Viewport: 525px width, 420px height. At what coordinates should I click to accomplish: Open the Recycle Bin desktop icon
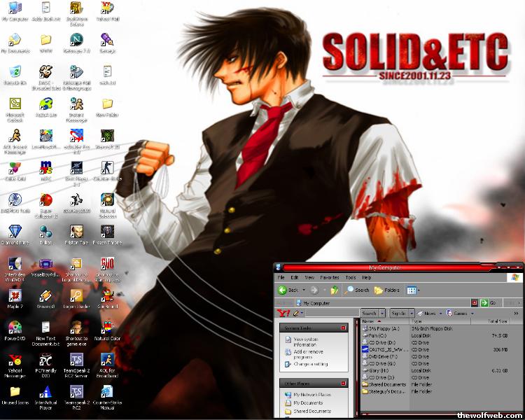tap(14, 72)
